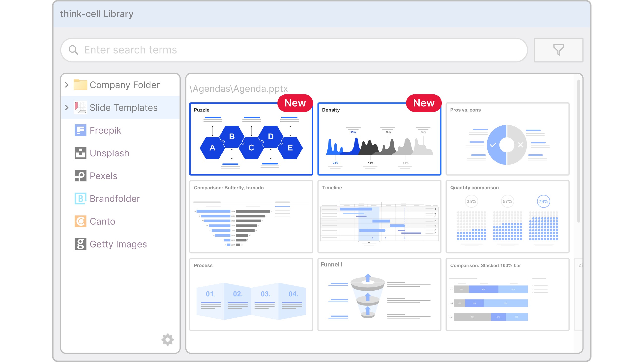Image resolution: width=644 pixels, height=362 pixels.
Task: Pick the Puzzle slide template
Action: tap(251, 139)
